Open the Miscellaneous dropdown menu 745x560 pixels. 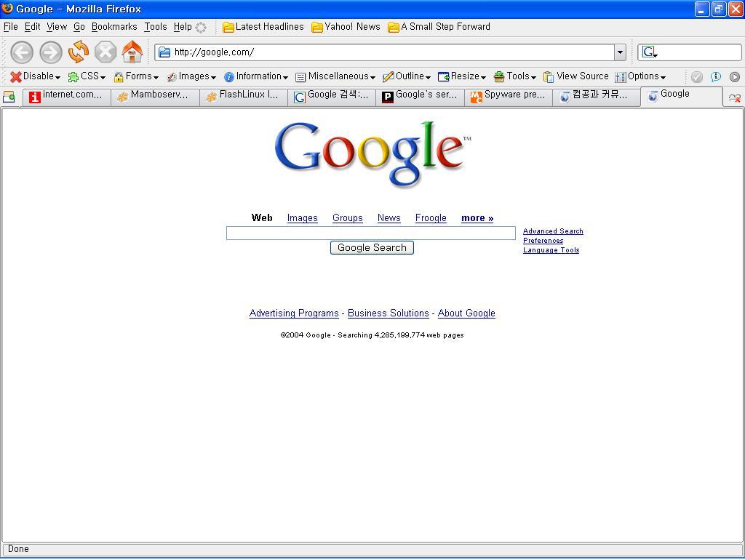click(335, 76)
